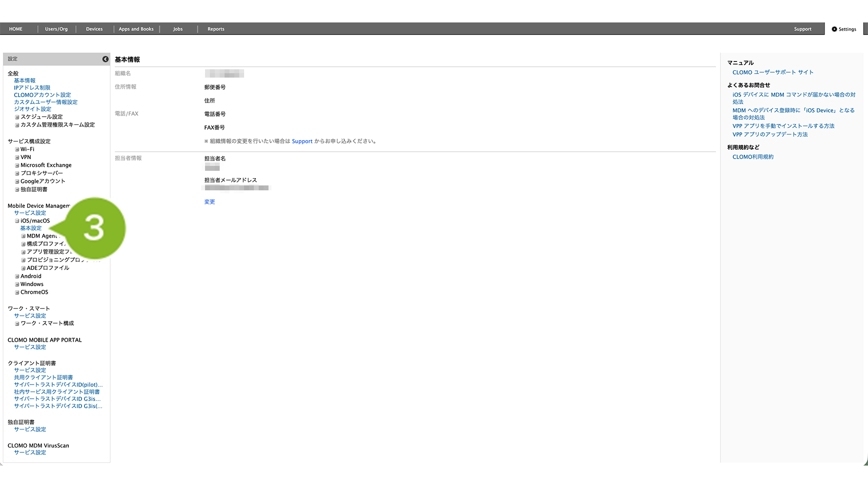Click the Settings gear icon
Image resolution: width=868 pixels, height=488 pixels.
[x=834, y=29]
